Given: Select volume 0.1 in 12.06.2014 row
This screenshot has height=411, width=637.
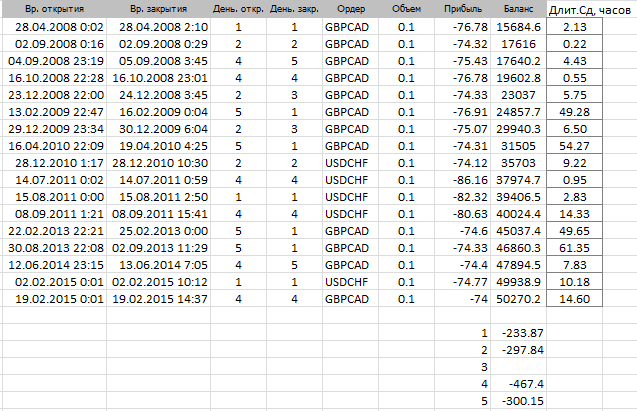Looking at the screenshot, I should pyautogui.click(x=407, y=265).
